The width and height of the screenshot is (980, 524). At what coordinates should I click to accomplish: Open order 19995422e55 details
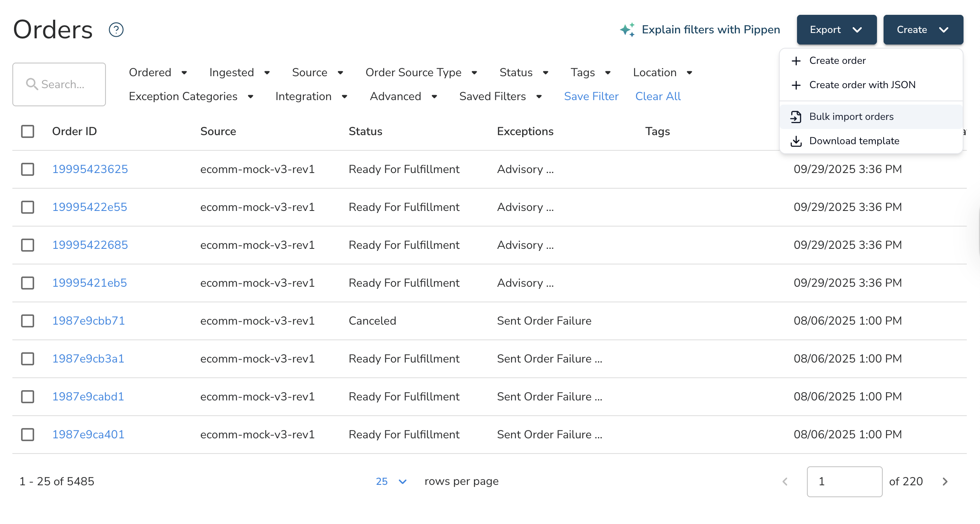coord(90,207)
